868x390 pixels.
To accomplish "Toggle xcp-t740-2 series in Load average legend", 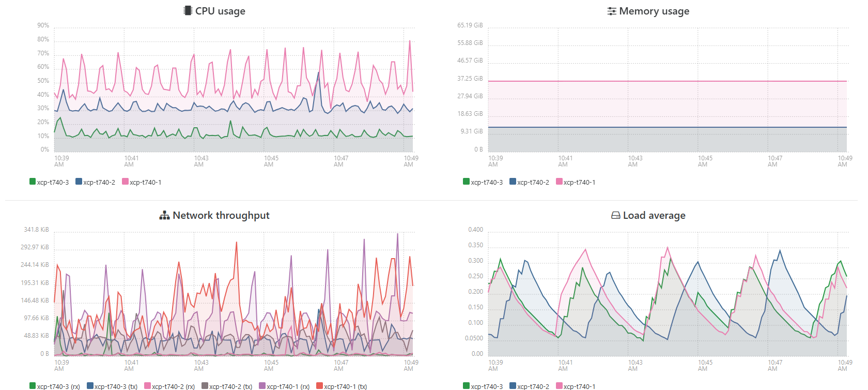I will point(533,386).
